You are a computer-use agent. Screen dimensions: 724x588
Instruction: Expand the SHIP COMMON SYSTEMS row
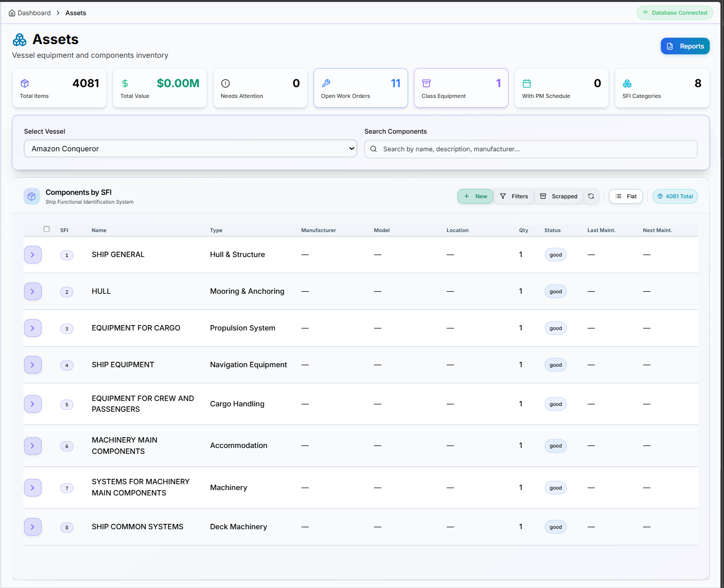(x=33, y=527)
